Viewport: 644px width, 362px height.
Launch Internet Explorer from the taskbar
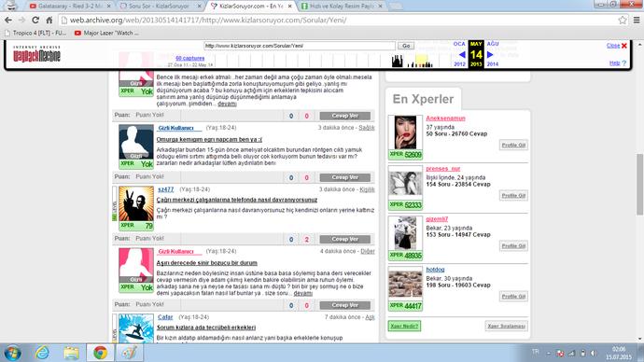point(42,353)
